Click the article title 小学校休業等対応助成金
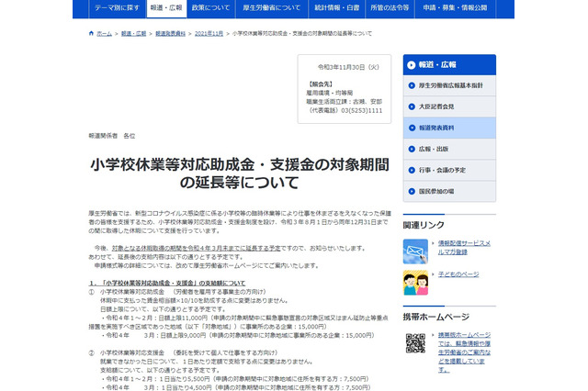 [240, 173]
